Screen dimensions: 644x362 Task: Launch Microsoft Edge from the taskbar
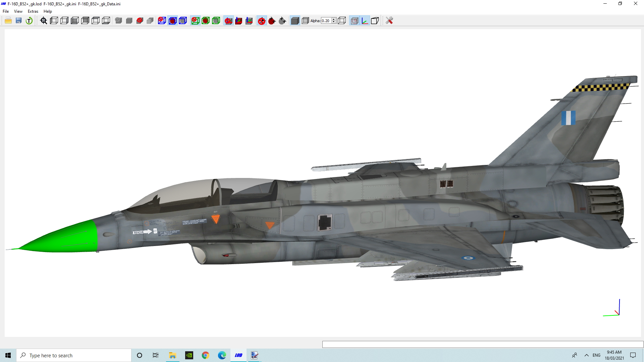[x=222, y=355]
